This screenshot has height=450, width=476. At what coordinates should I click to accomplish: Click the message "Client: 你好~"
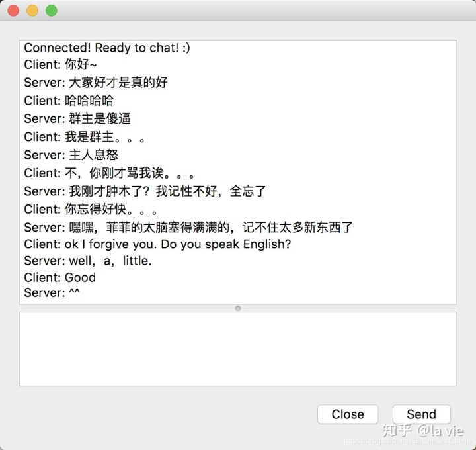pos(60,64)
